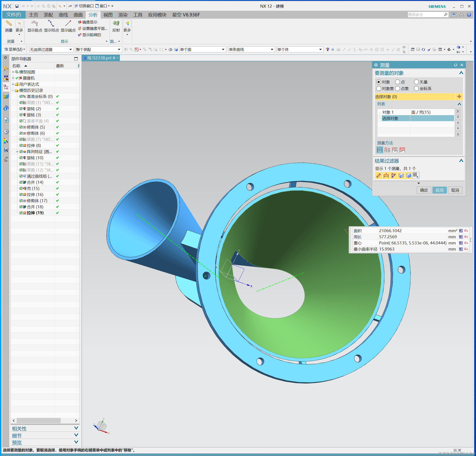This screenshot has width=476, height=456.
Task: Select the 对象集 radio button
Action: click(x=379, y=88)
